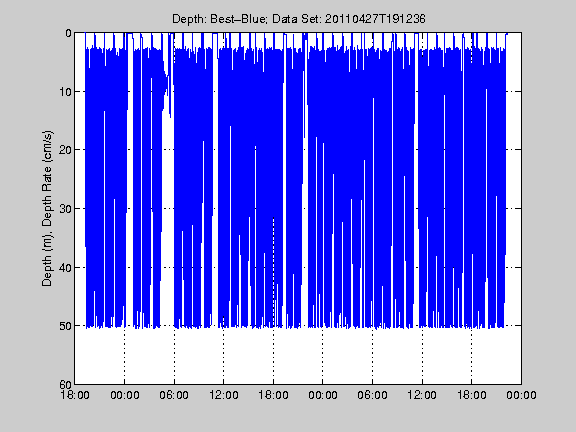This screenshot has width=576, height=432.
Task: Click the first x-axis label 18:00
Action: pos(75,395)
